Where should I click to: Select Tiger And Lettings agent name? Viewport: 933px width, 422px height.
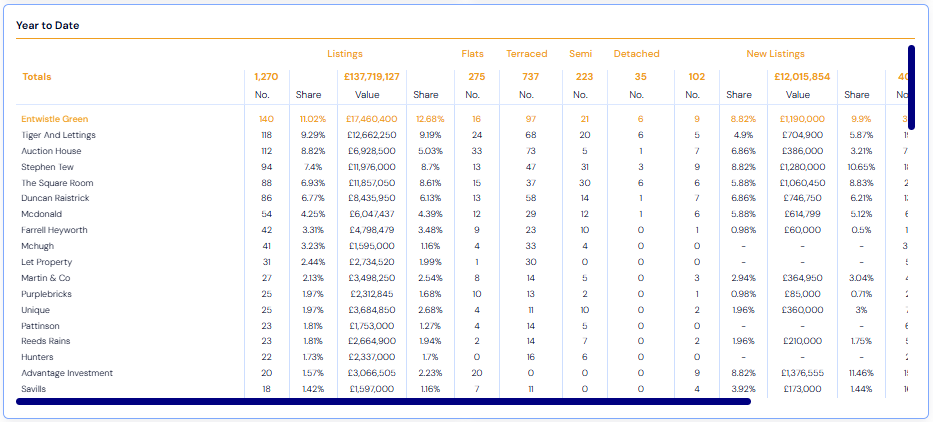(x=58, y=135)
